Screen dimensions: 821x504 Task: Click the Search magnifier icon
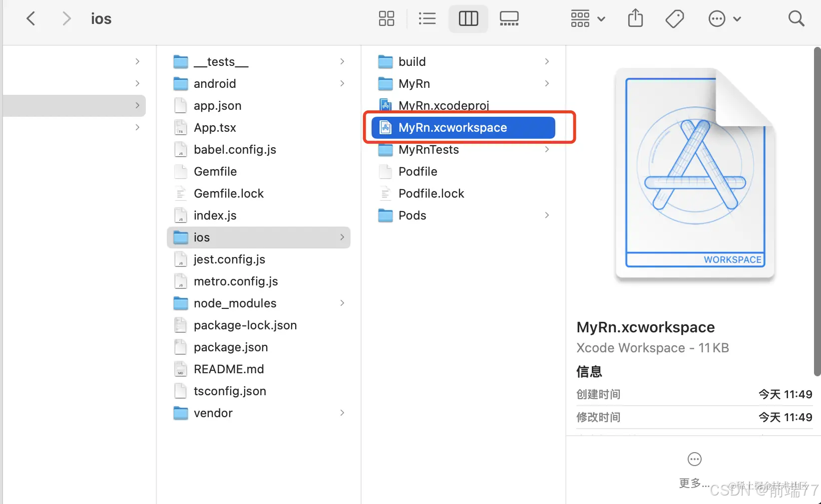click(x=796, y=19)
